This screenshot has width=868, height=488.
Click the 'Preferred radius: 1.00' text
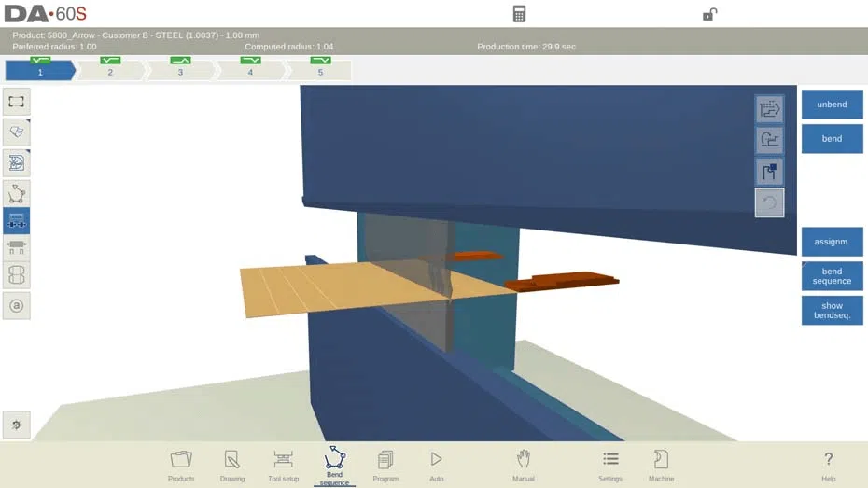coord(54,47)
